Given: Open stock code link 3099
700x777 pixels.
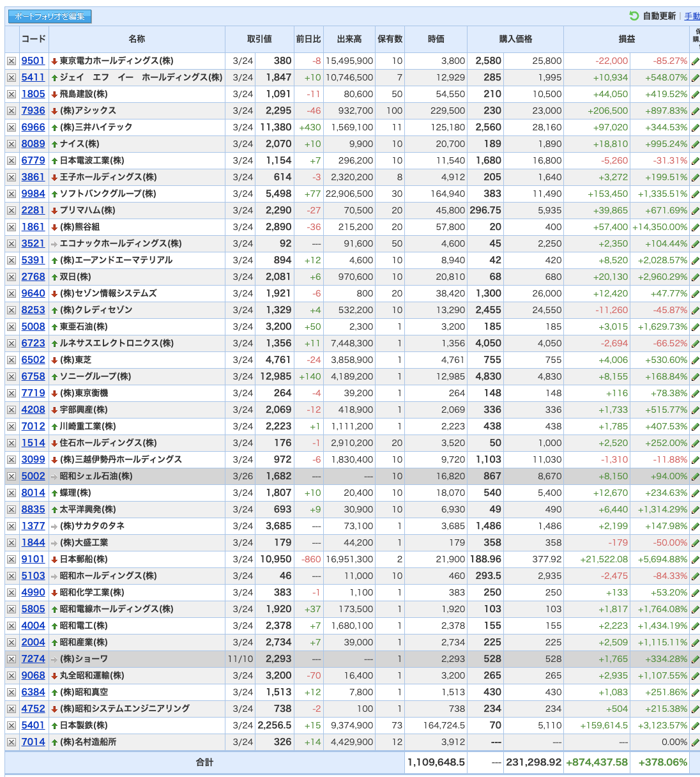Looking at the screenshot, I should point(33,459).
